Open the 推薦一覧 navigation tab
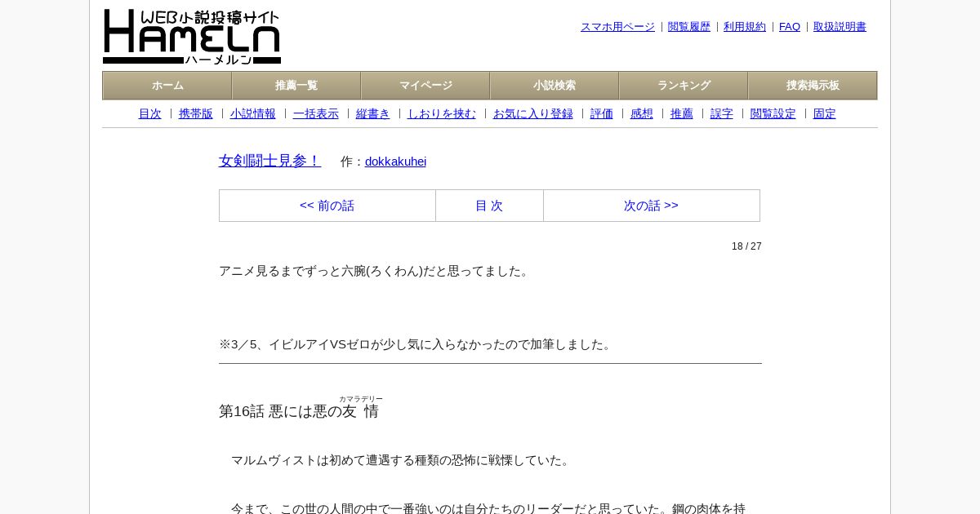The image size is (980, 514). (x=296, y=86)
